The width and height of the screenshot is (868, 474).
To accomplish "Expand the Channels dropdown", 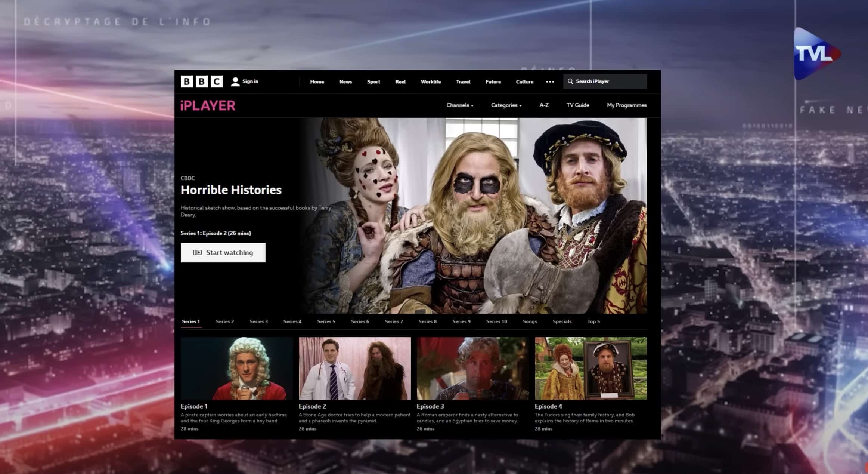I will [459, 105].
